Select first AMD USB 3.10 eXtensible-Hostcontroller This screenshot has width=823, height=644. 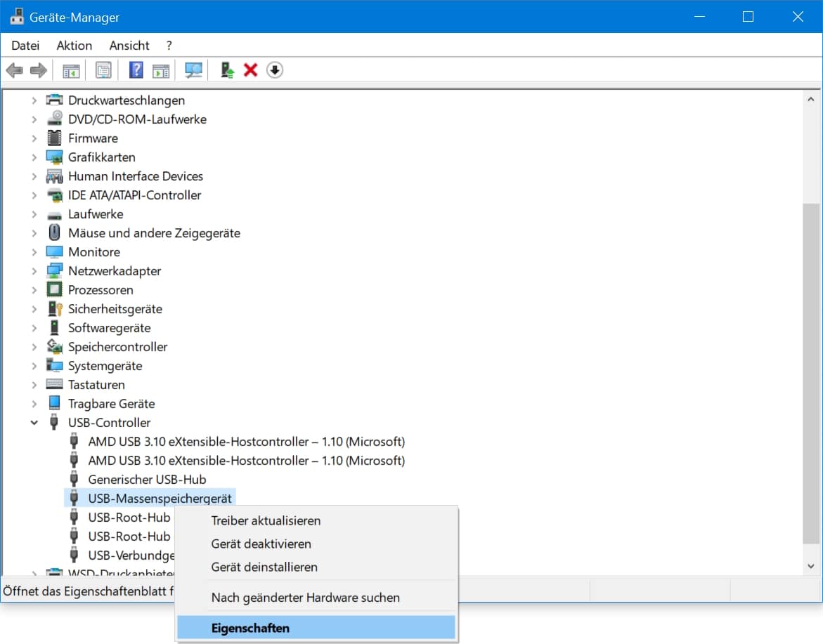click(x=246, y=442)
